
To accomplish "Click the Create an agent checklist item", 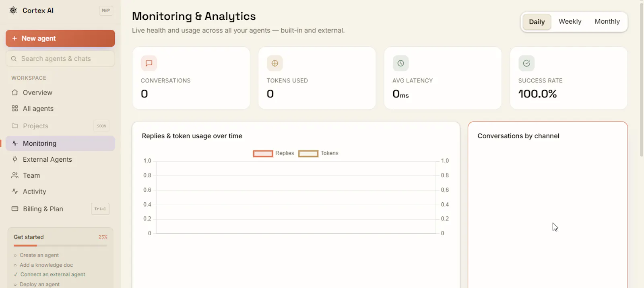I will point(39,255).
